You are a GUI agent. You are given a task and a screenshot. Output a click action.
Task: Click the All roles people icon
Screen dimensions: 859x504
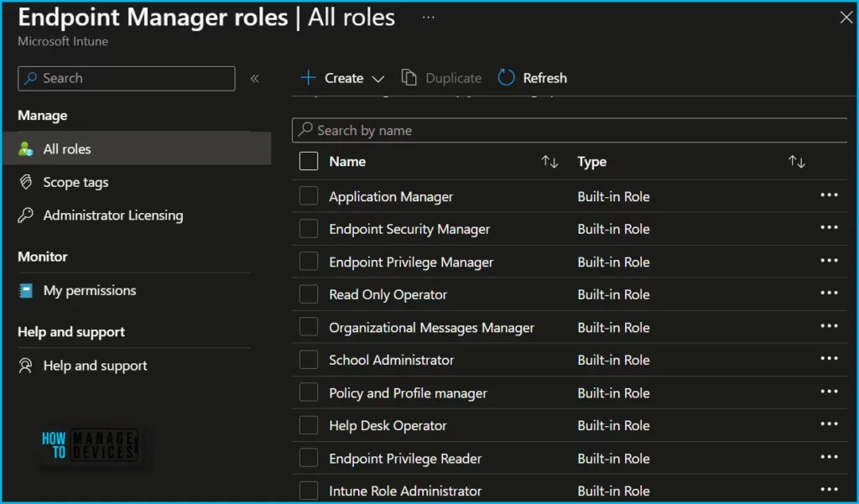pos(26,148)
